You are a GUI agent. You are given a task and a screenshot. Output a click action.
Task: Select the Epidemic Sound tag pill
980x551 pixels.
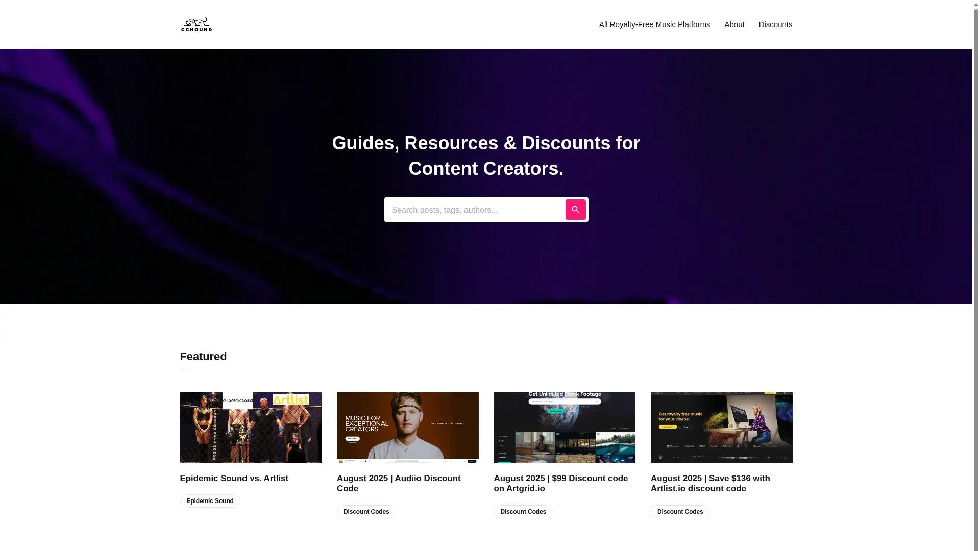click(x=209, y=500)
